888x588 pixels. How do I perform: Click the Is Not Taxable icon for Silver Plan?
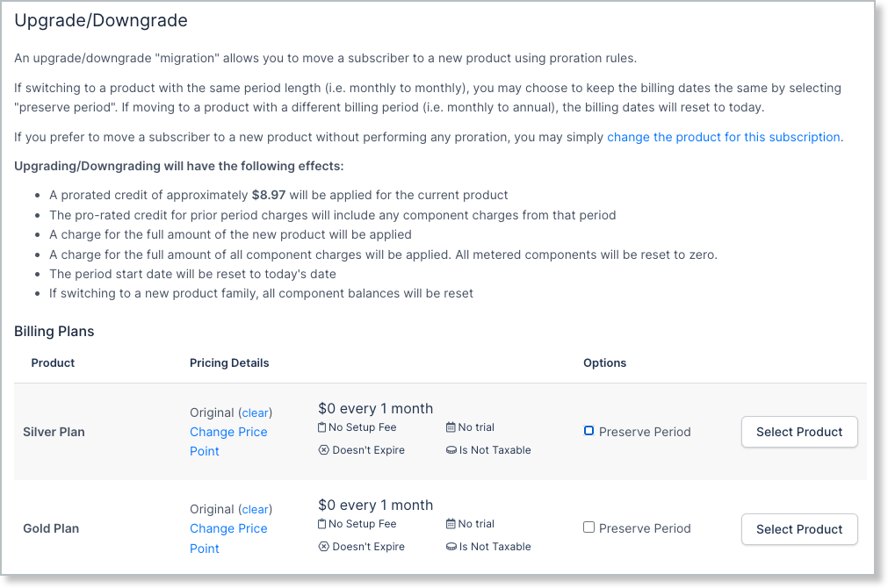450,449
